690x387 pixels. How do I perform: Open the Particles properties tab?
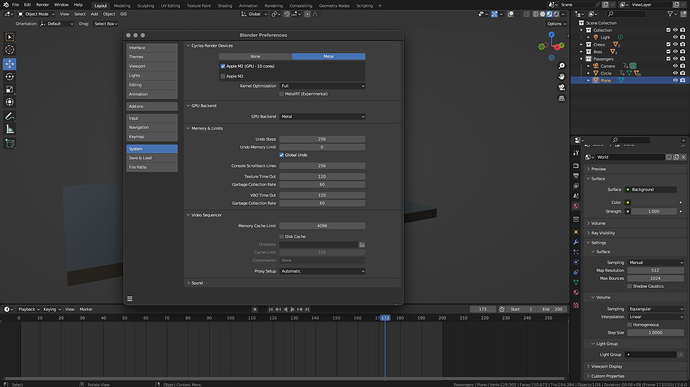point(576,252)
